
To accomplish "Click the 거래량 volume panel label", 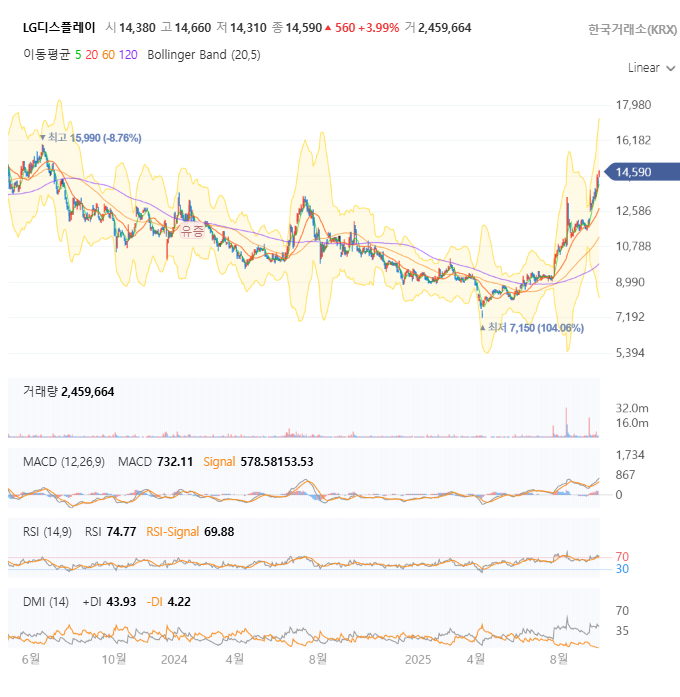I will [40, 391].
